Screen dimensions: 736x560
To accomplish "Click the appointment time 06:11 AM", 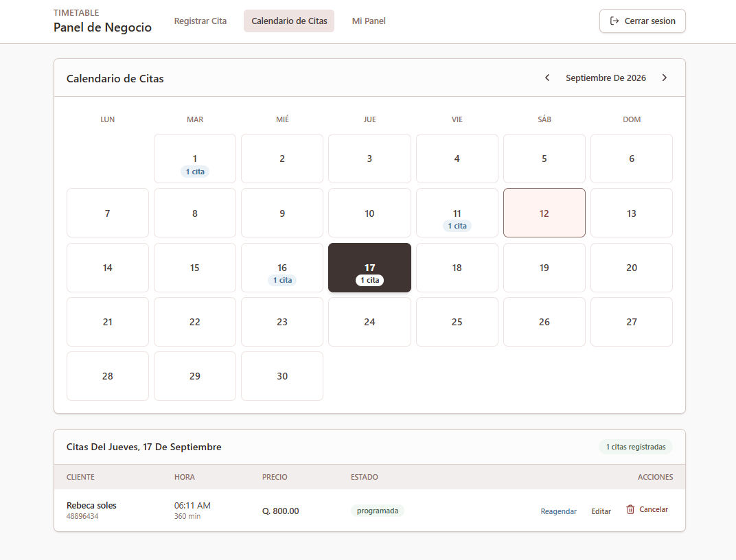I will (192, 505).
